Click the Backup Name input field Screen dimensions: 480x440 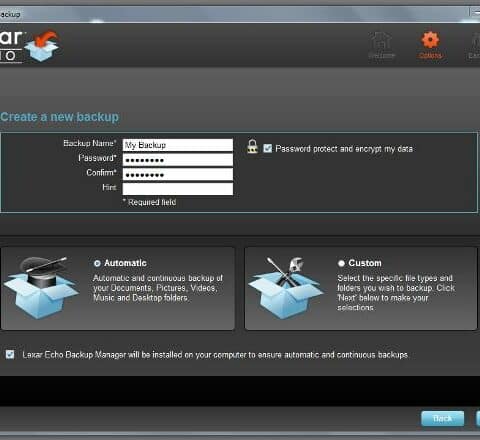178,145
